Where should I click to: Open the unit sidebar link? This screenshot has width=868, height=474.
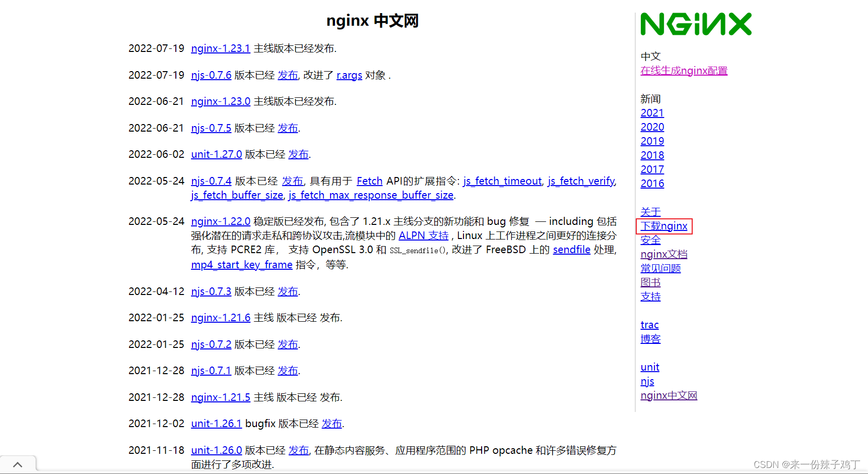tap(650, 367)
